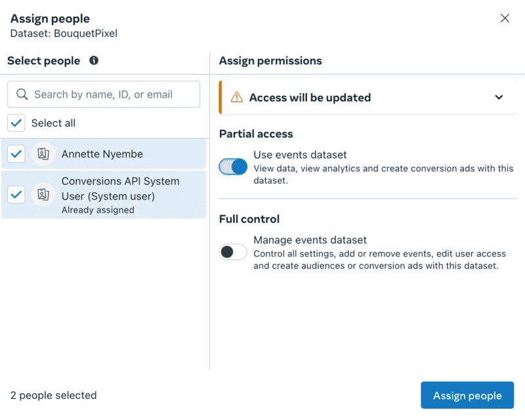The width and height of the screenshot is (525, 420).
Task: Click the info icon next to Select people
Action: point(94,60)
